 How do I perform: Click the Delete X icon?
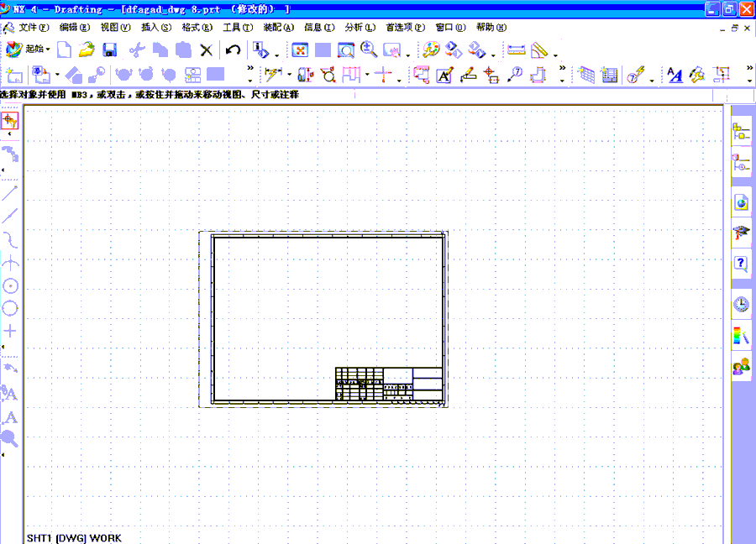tap(207, 50)
